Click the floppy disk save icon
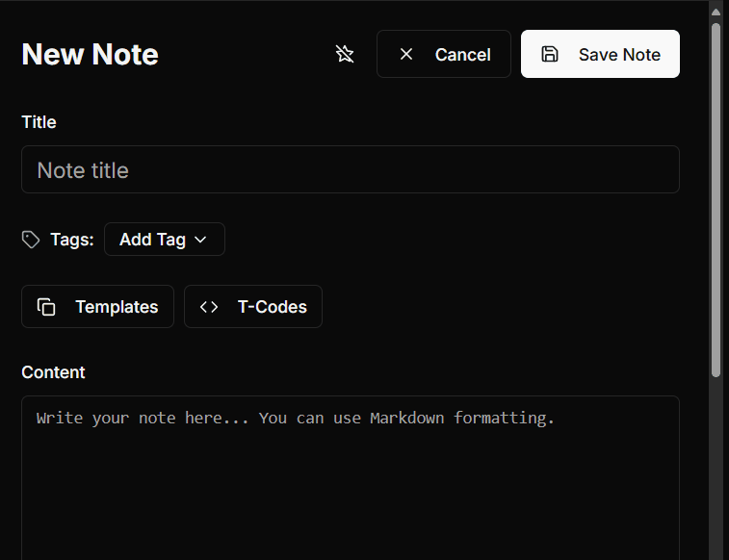 tap(550, 54)
